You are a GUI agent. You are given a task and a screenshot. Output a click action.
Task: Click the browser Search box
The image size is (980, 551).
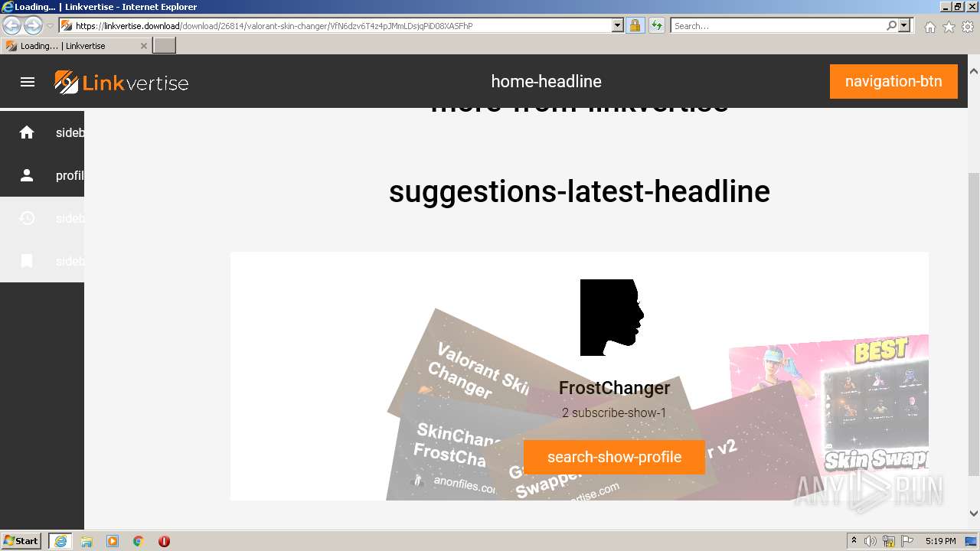point(777,25)
